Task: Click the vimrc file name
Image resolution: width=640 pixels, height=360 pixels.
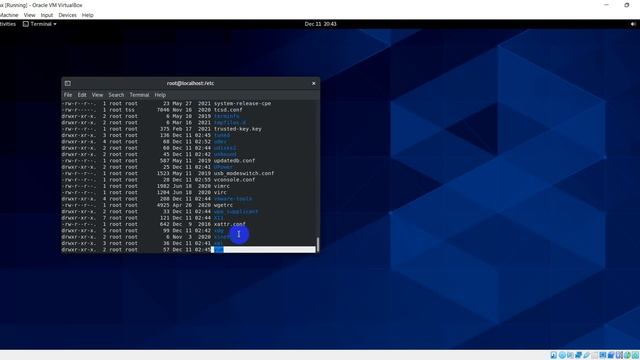Action: [222, 186]
